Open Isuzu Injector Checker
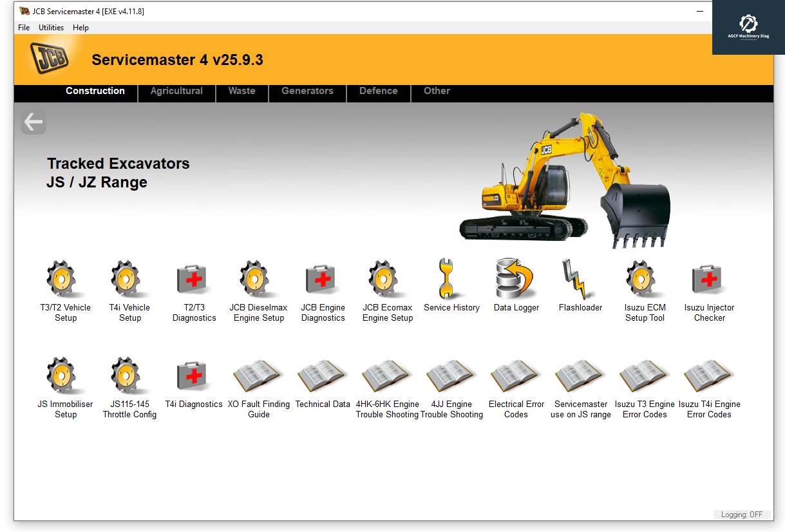The image size is (785, 532). point(709,281)
